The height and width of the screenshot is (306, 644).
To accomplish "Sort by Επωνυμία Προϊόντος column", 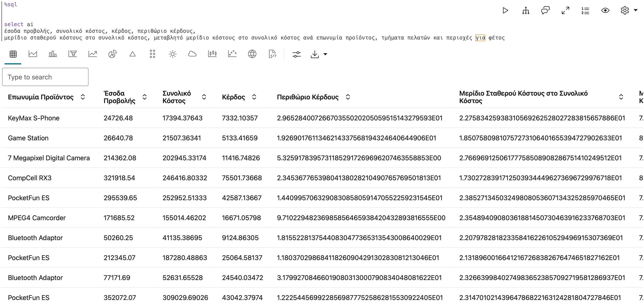I will [83, 97].
